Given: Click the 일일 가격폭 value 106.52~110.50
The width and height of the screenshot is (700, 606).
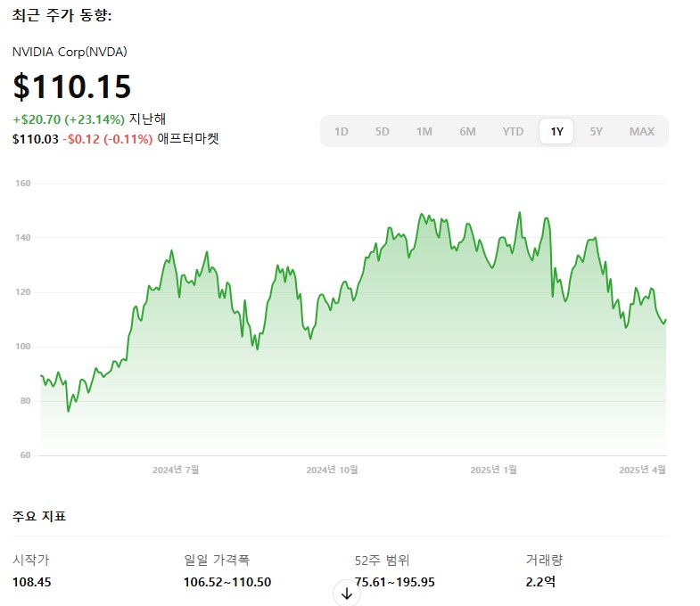Looking at the screenshot, I should pyautogui.click(x=227, y=582).
